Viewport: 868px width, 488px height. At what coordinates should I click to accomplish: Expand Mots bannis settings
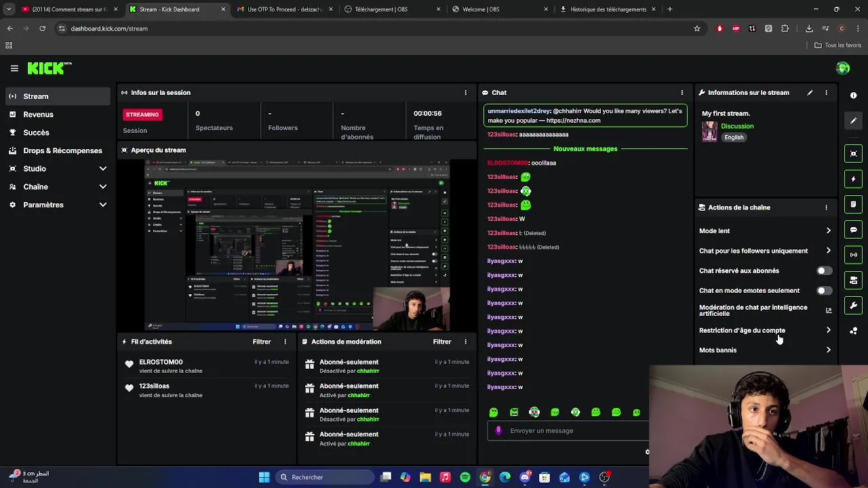tap(765, 350)
